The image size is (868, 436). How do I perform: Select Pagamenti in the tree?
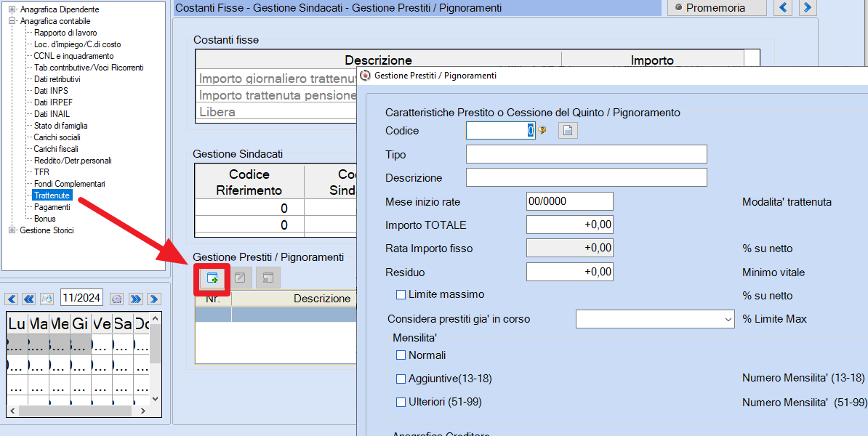point(52,207)
